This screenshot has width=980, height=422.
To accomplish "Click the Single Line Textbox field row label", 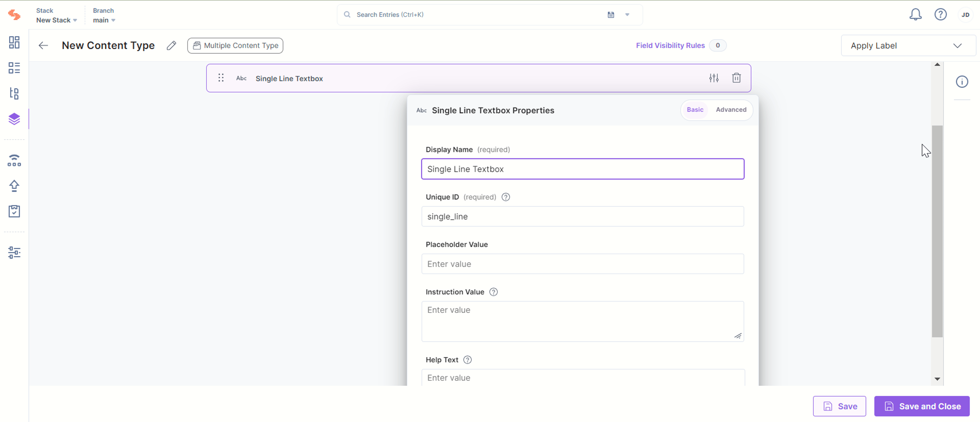I will click(289, 79).
